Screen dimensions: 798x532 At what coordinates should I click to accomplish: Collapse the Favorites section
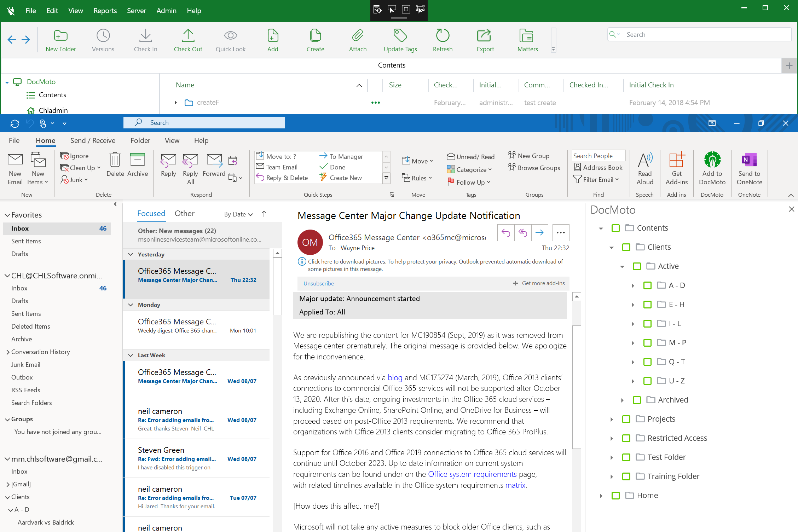click(7, 215)
